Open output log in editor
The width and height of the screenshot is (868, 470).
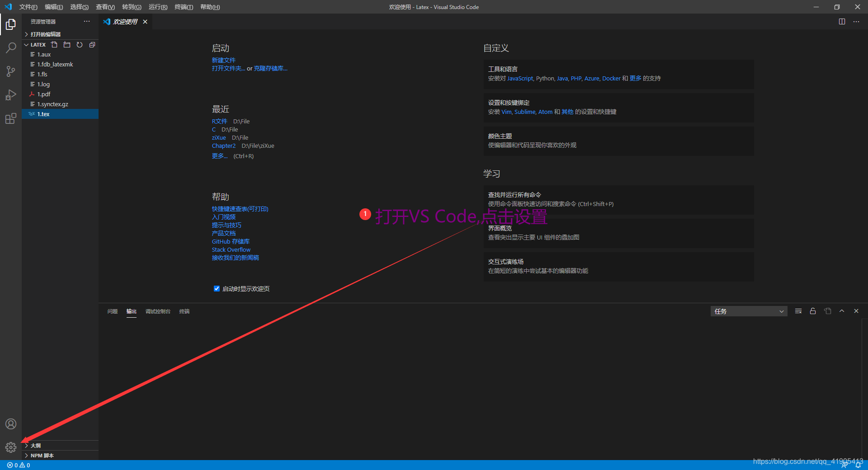[827, 311]
